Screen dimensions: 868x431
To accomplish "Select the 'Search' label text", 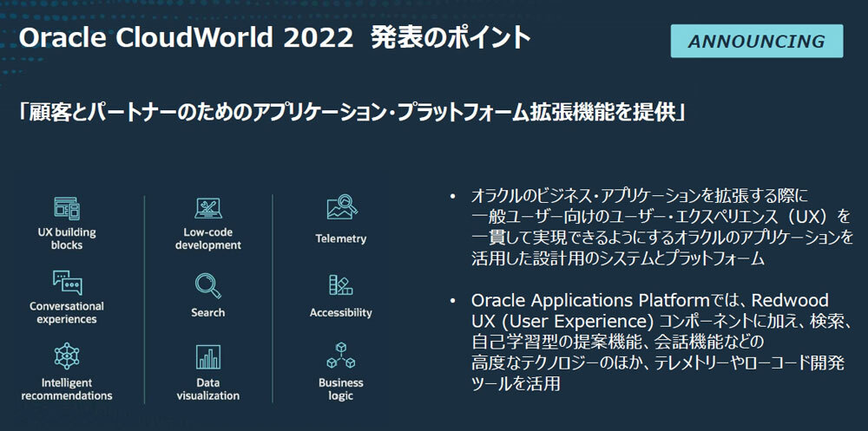I will point(208,312).
